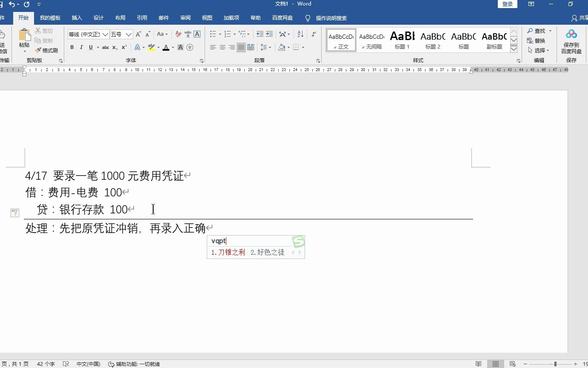Open the font color dropdown arrow
The width and height of the screenshot is (588, 368).
[x=173, y=47]
